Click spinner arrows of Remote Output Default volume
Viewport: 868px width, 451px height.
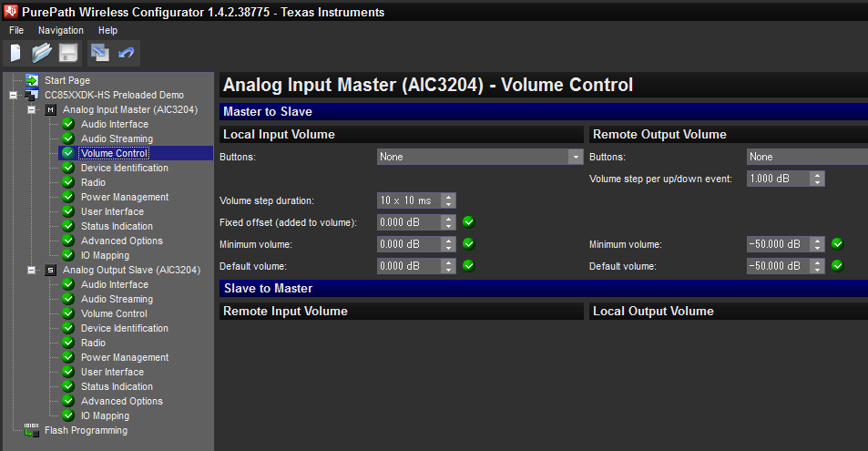coord(818,266)
